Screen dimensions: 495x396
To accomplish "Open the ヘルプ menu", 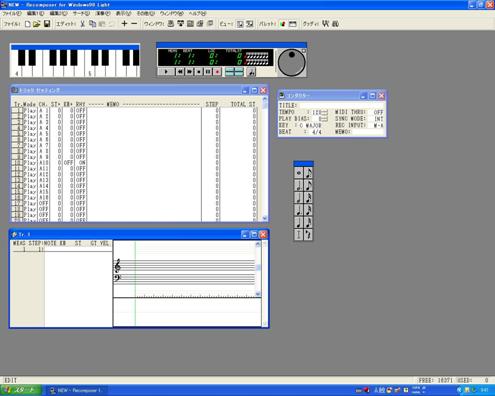I will point(197,14).
